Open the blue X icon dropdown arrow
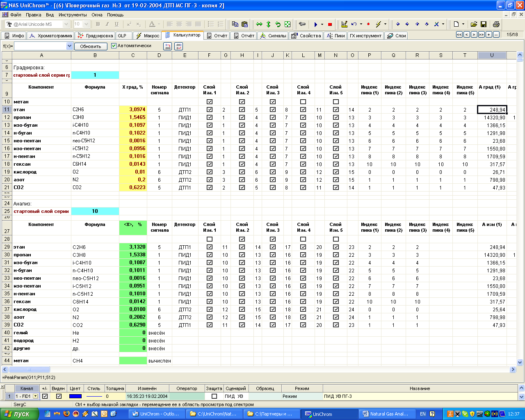The image size is (525, 420). tap(443, 24)
